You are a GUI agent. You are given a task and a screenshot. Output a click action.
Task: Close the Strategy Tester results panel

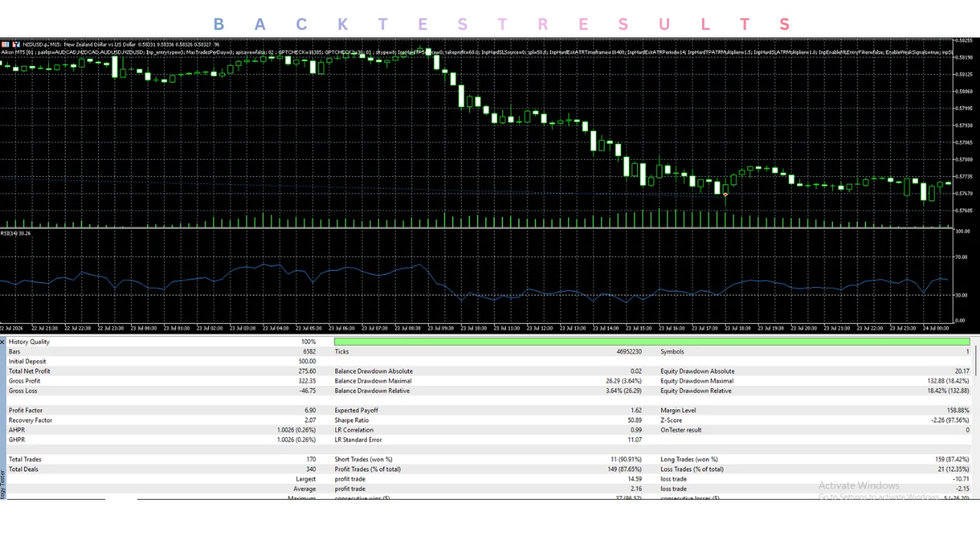click(3, 341)
